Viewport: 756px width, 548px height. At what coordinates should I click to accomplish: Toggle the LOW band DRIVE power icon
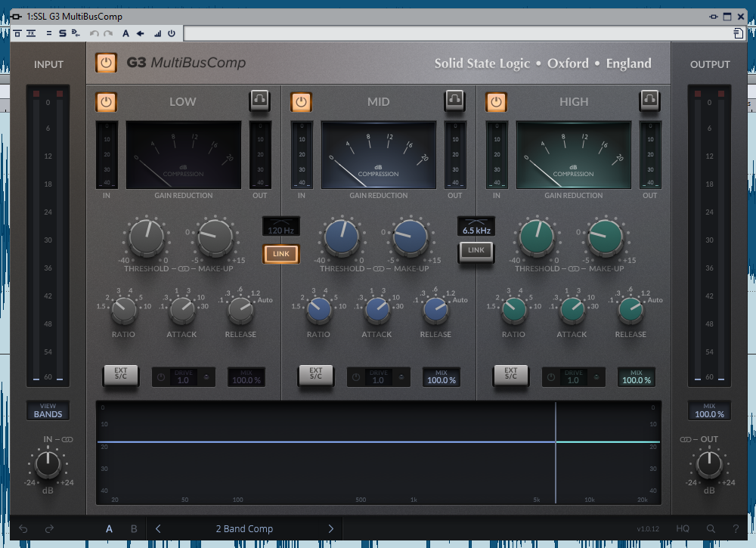(x=162, y=377)
